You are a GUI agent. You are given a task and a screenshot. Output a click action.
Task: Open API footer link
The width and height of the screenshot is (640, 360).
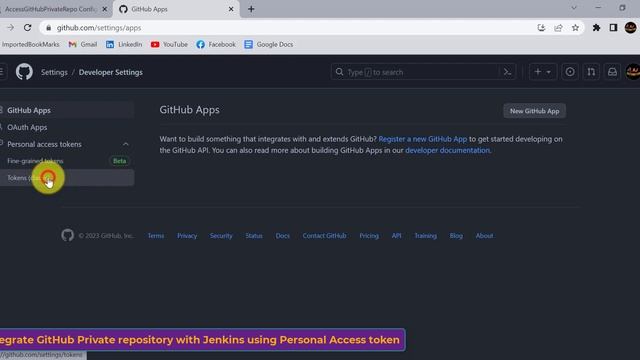point(396,236)
